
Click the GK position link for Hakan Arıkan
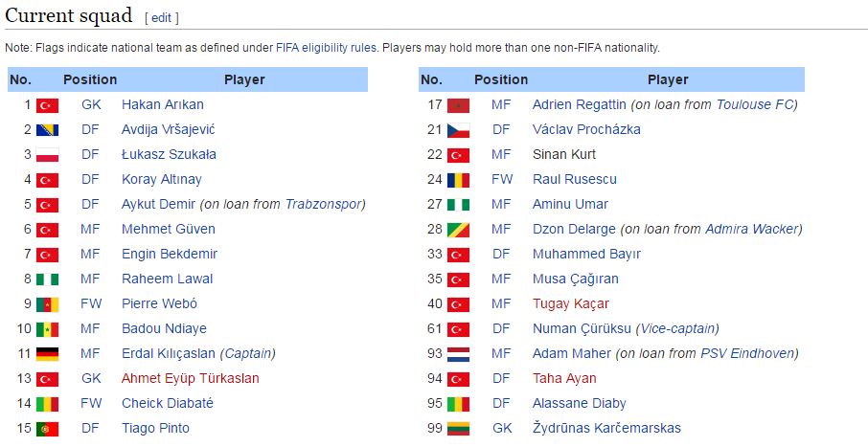pyautogui.click(x=91, y=105)
